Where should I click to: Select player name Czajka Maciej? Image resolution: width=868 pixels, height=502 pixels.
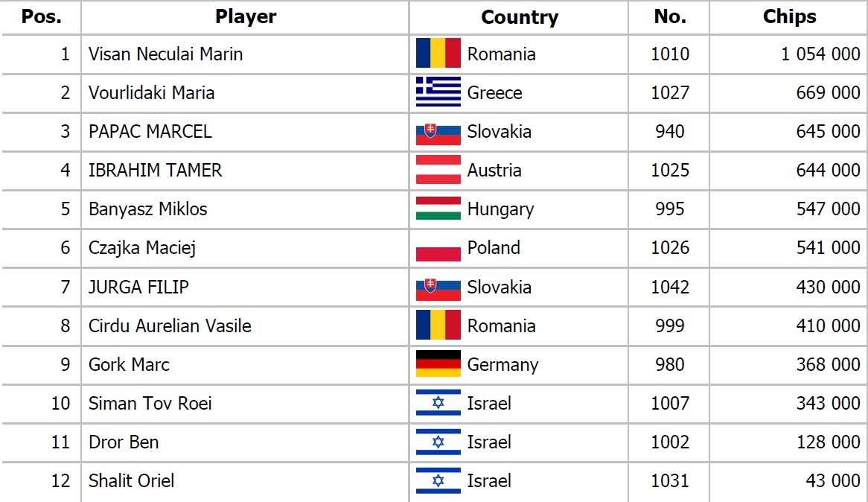click(142, 248)
